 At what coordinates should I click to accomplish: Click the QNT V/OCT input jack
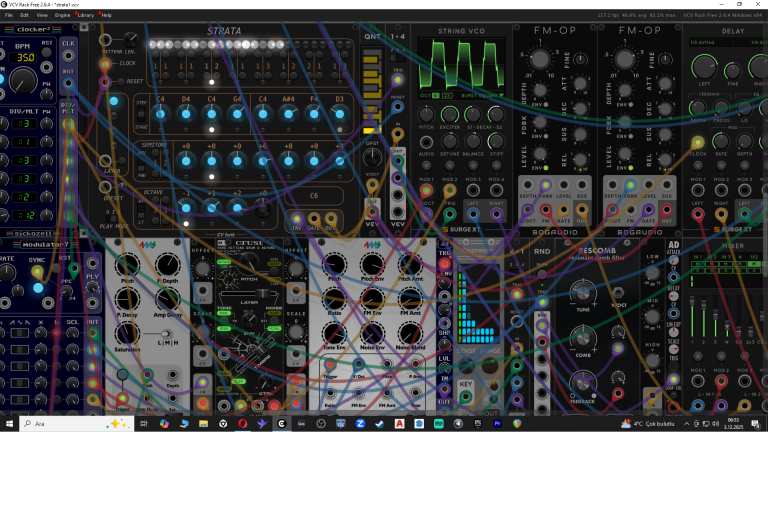coord(372,186)
